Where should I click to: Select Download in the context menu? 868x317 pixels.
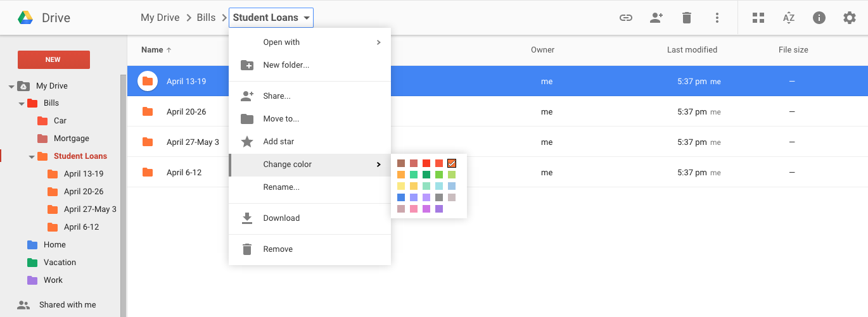(x=281, y=218)
